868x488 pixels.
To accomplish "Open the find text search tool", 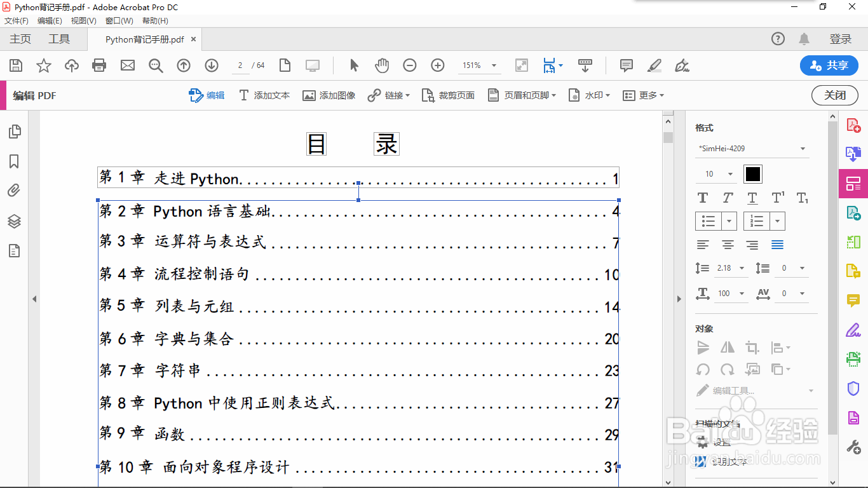I will point(156,65).
